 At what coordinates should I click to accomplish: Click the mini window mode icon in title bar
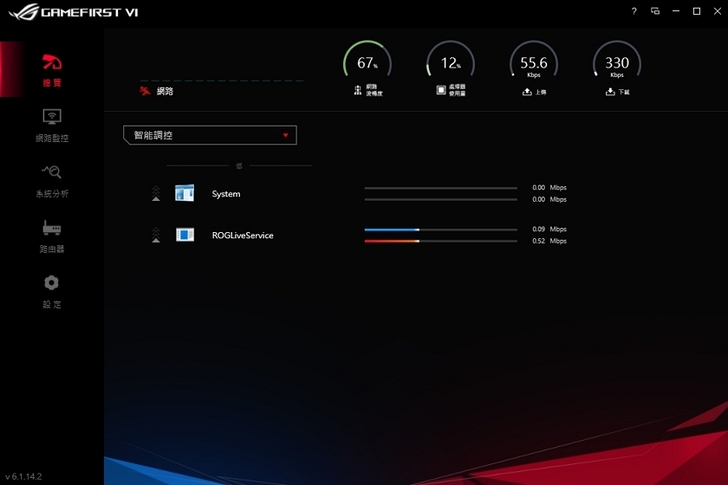pyautogui.click(x=655, y=11)
